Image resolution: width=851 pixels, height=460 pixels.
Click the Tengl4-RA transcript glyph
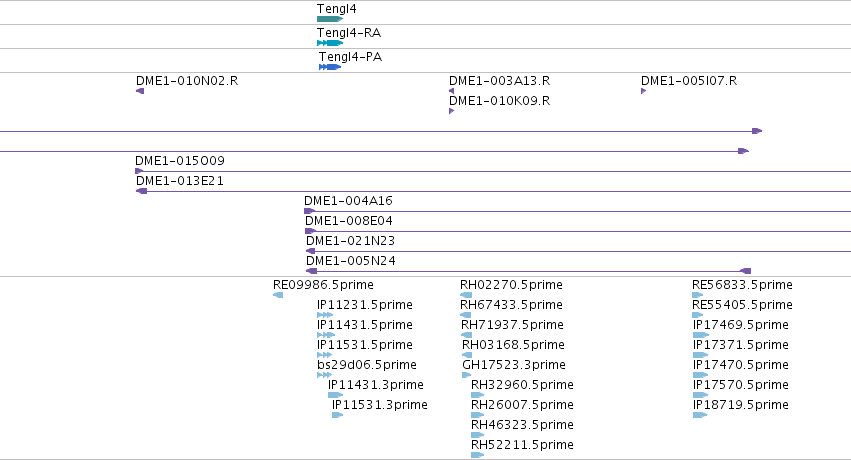tap(330, 43)
